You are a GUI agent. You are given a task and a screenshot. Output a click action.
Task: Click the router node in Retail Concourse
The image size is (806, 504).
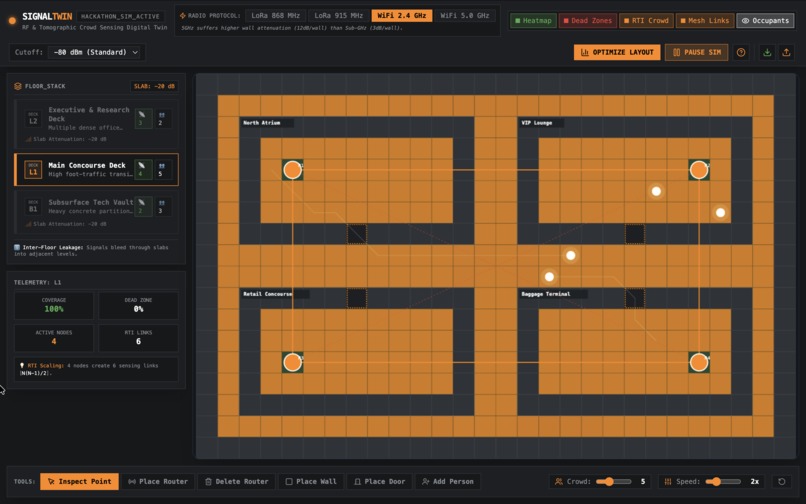(x=292, y=362)
